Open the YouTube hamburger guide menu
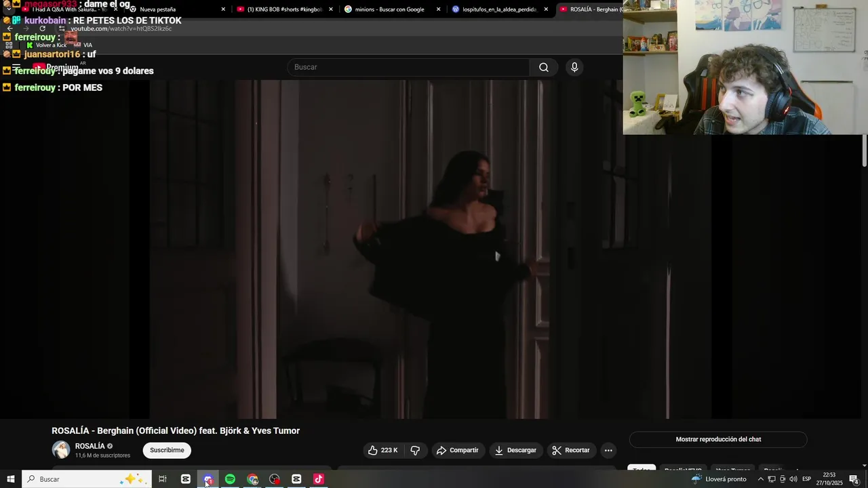 pyautogui.click(x=16, y=67)
